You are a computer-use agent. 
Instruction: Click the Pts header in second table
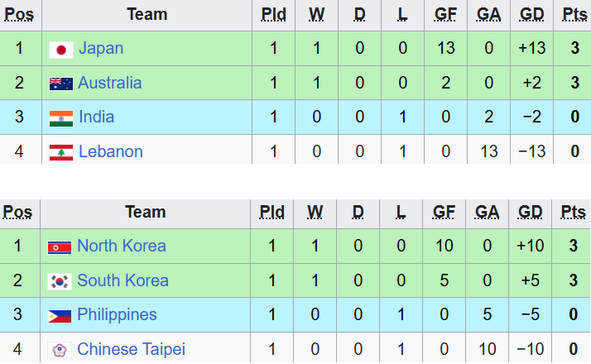click(x=574, y=212)
